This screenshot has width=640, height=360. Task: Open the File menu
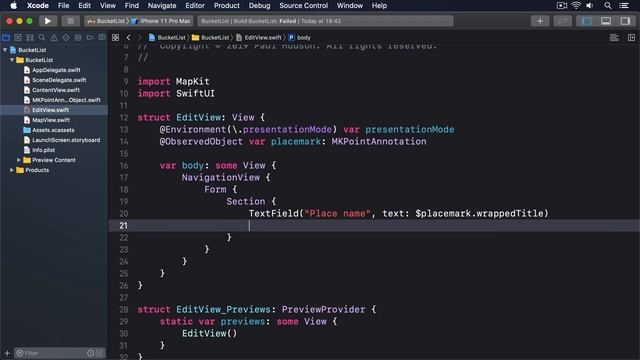(x=63, y=6)
